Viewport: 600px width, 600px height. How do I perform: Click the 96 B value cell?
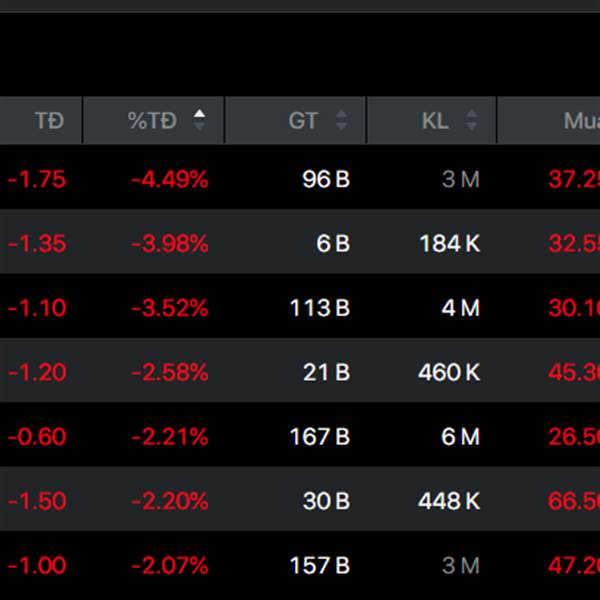(x=326, y=179)
